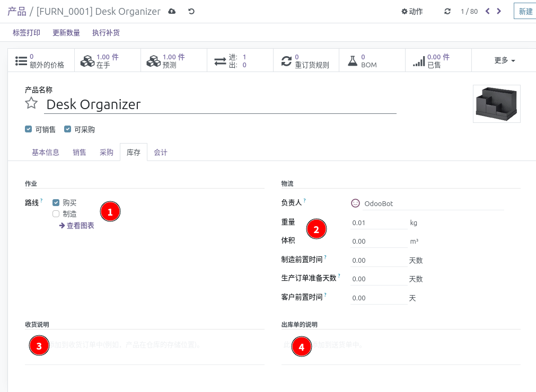Uncheck the 可采购 checkbox
The width and height of the screenshot is (536, 392).
[67, 129]
